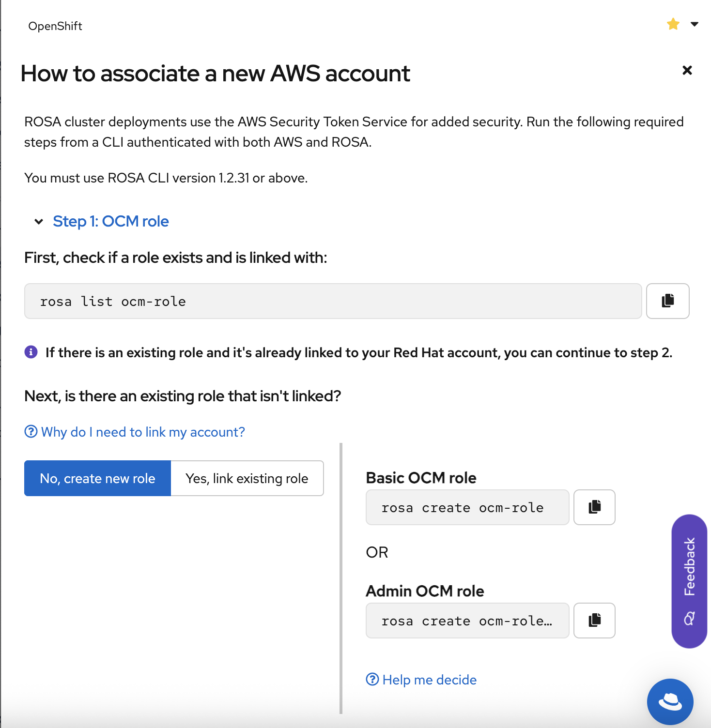Copy the rosa list ocm-role command
Viewport: 711px width, 728px height.
pyautogui.click(x=667, y=301)
